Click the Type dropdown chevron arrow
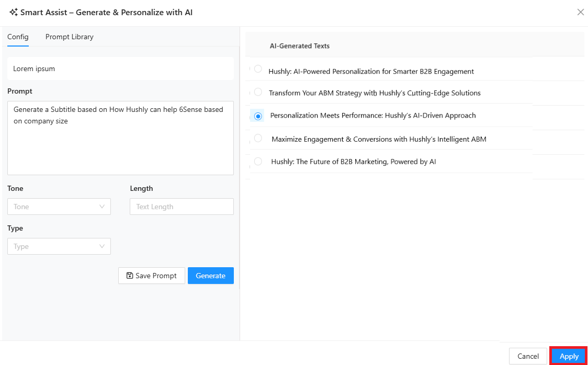The height and width of the screenshot is (365, 588). (101, 246)
